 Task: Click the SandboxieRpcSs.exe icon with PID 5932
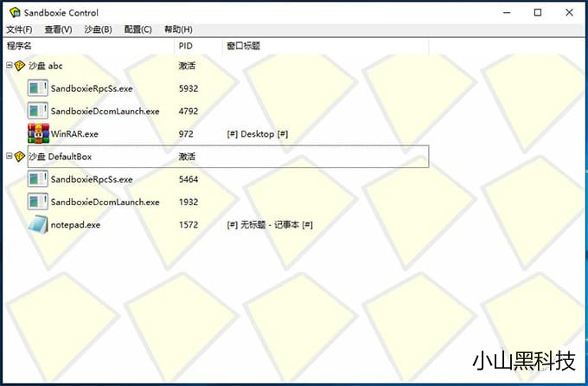[x=38, y=88]
